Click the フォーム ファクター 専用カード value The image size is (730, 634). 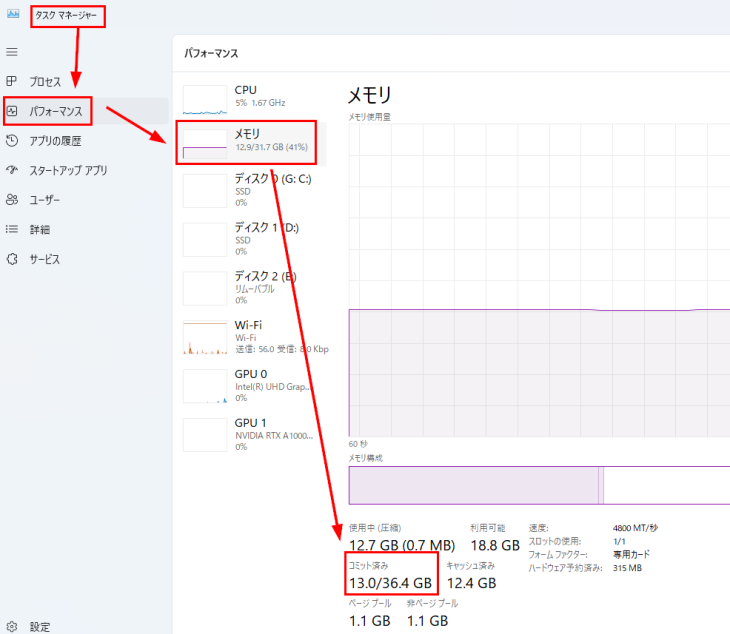(x=631, y=554)
